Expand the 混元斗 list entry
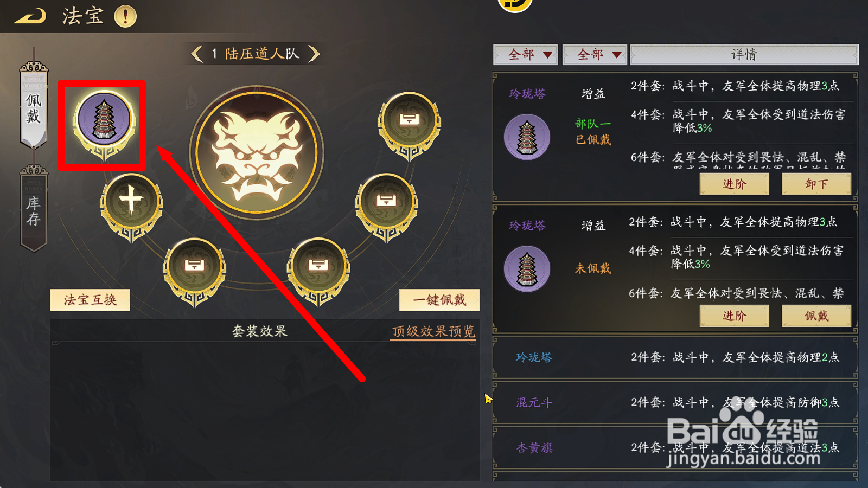The width and height of the screenshot is (868, 488). pos(675,402)
